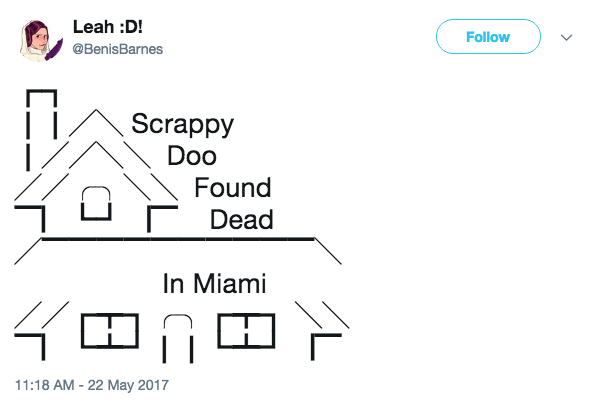Click the date 22 May 2017
Screen dimensions: 595x404
pyautogui.click(x=128, y=385)
